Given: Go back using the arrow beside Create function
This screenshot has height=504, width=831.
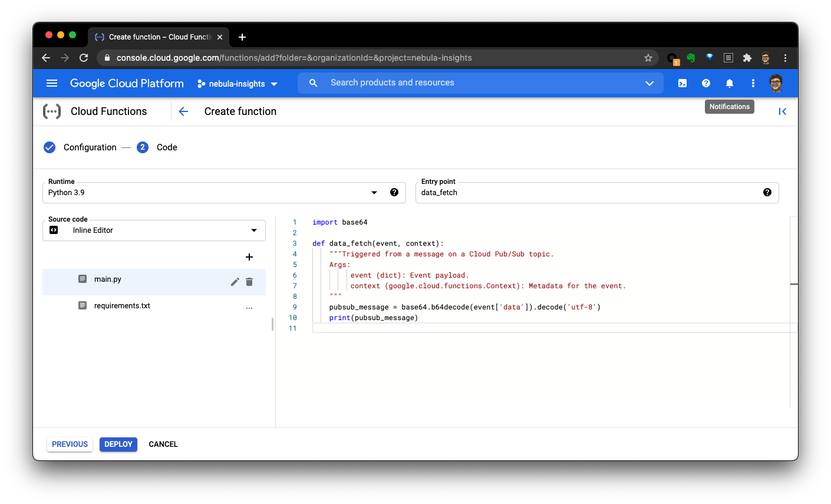Looking at the screenshot, I should (x=183, y=111).
